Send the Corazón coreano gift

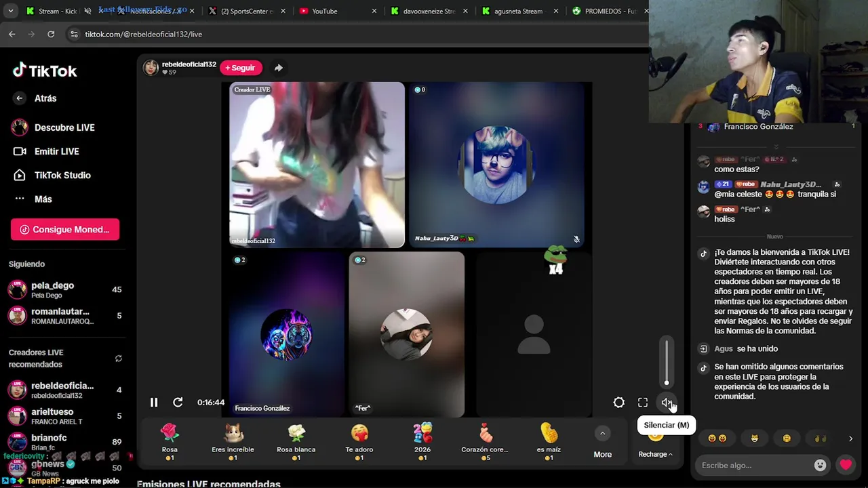pyautogui.click(x=484, y=441)
